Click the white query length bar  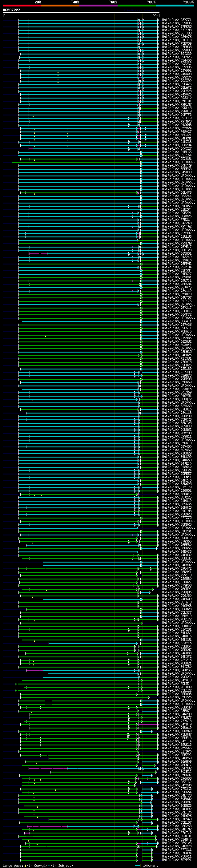point(81,12)
